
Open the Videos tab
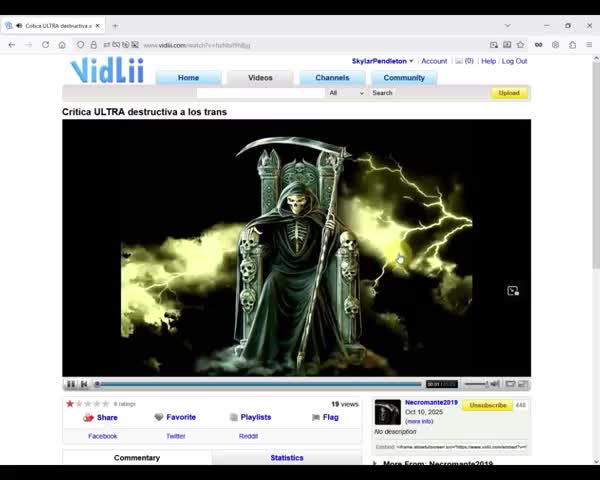pos(260,78)
